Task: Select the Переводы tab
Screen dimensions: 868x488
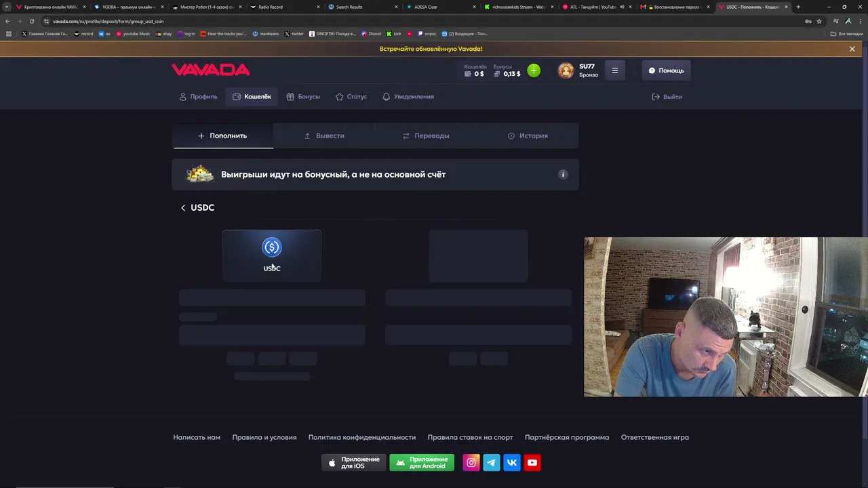Action: [426, 136]
